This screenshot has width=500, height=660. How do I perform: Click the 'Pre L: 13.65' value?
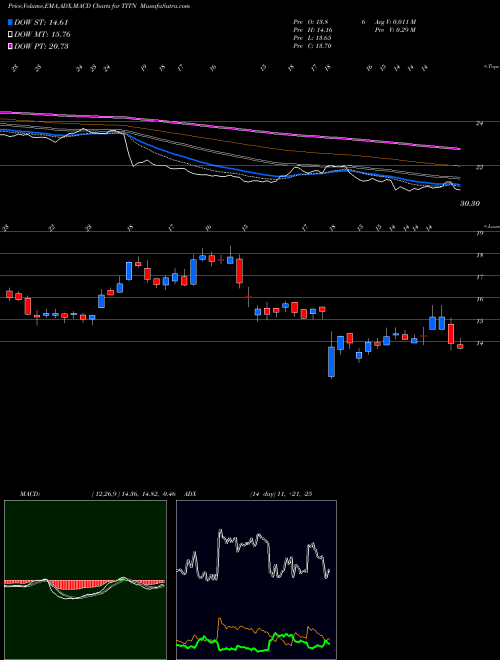314,38
